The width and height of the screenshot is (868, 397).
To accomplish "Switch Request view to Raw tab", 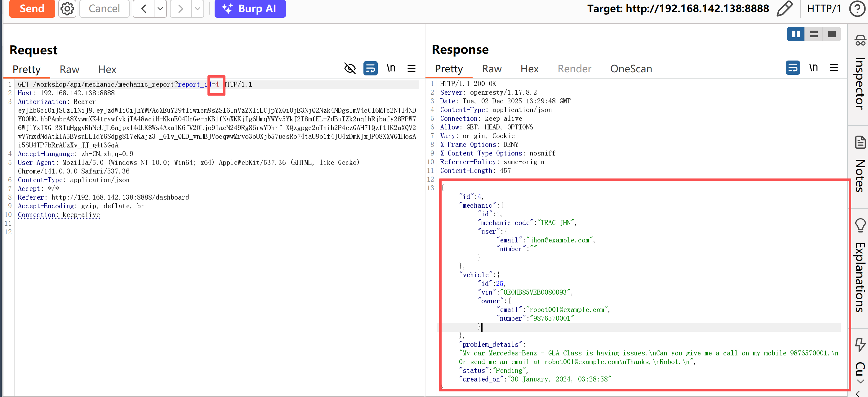I will click(69, 70).
